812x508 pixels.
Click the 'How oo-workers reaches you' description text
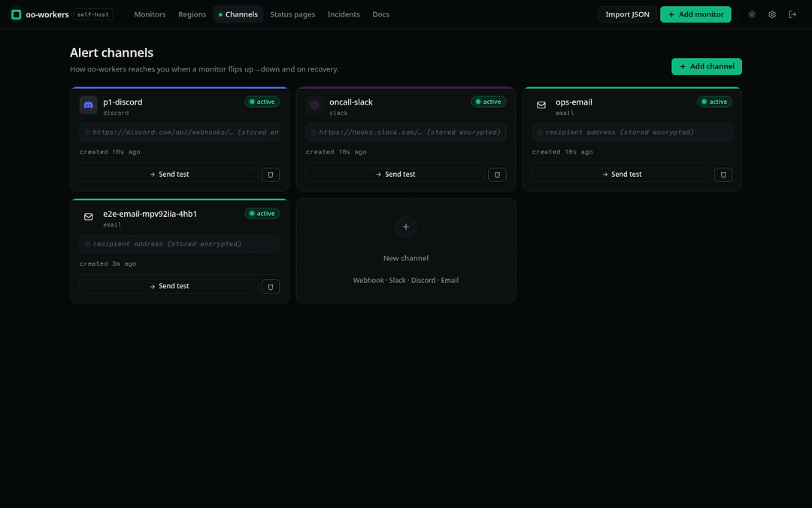coord(204,69)
